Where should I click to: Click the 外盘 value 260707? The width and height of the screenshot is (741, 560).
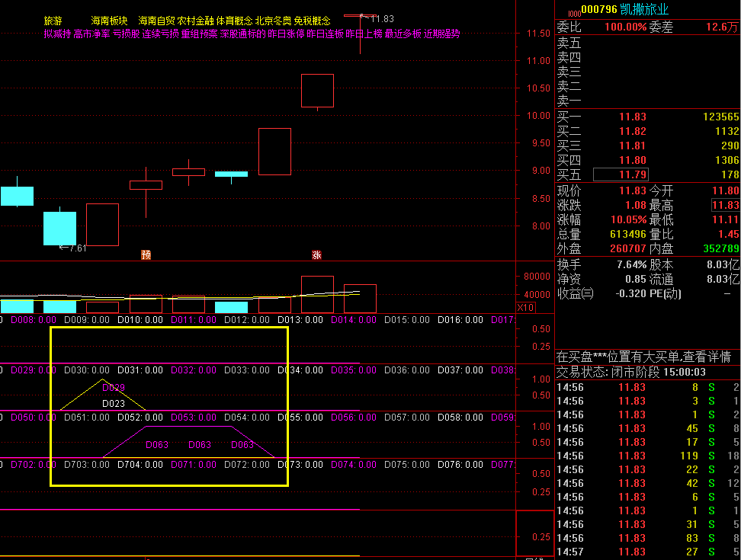pos(628,248)
